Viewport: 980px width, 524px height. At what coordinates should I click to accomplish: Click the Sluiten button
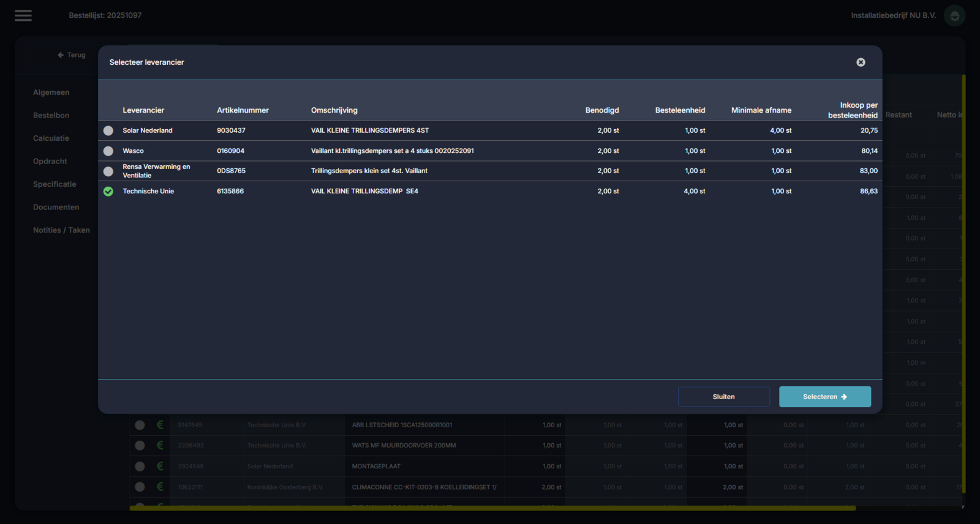[724, 397]
